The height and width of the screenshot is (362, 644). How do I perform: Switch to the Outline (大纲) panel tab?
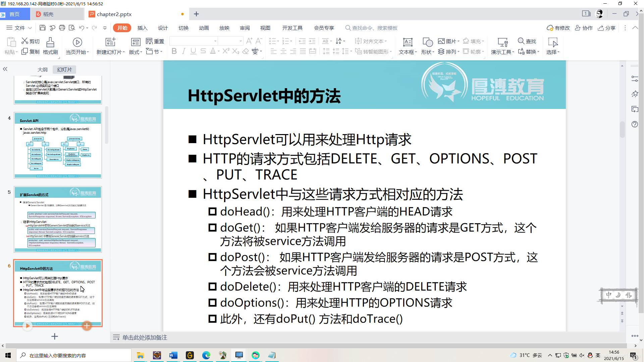coord(42,69)
